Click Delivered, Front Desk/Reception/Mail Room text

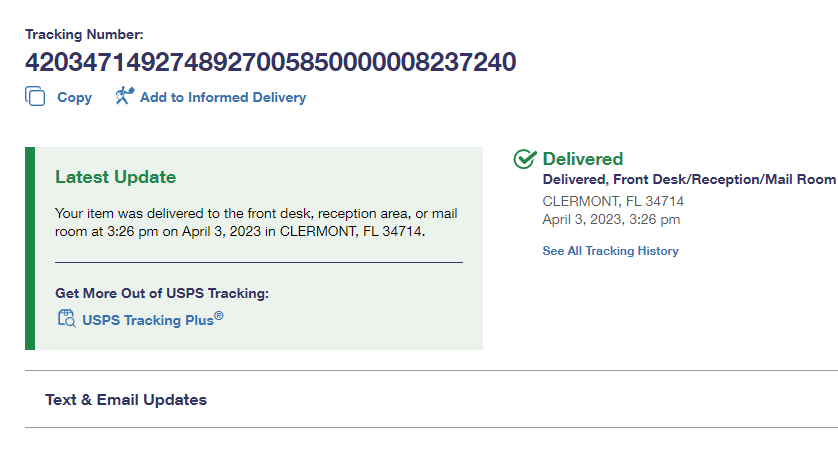coord(688,180)
